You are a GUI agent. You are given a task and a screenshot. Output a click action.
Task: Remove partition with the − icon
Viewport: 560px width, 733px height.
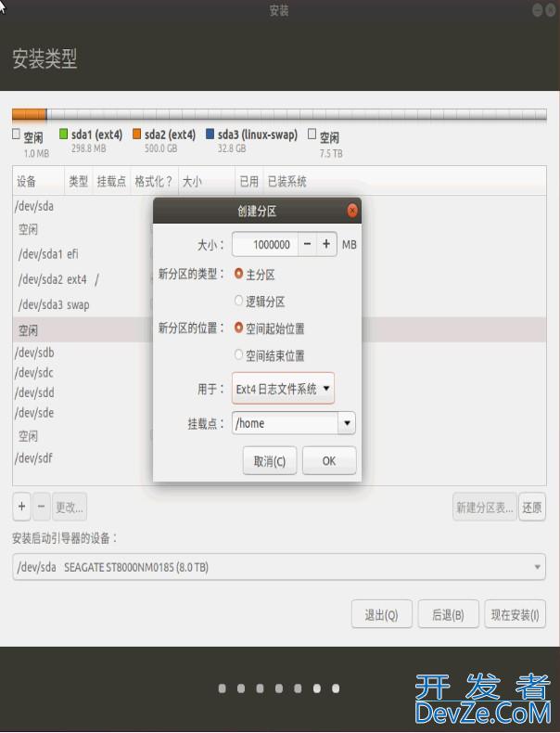coord(41,507)
